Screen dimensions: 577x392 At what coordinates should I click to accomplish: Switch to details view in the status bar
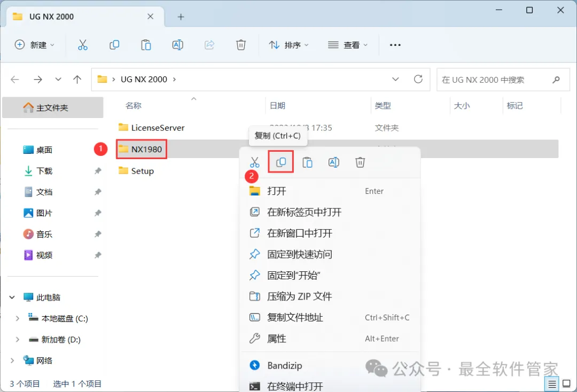552,385
